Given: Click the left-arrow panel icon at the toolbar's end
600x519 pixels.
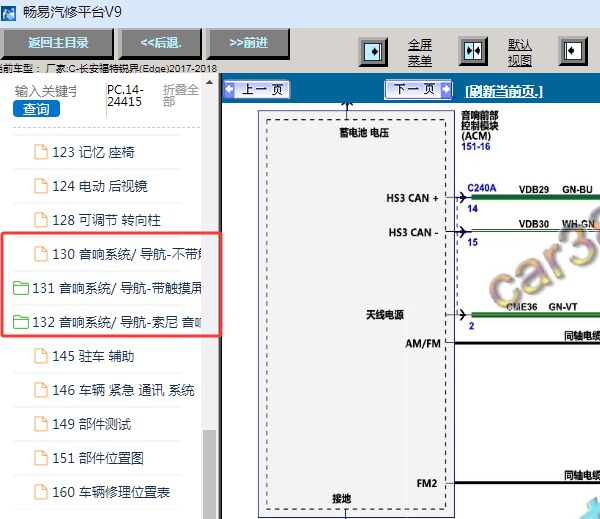Looking at the screenshot, I should [573, 51].
